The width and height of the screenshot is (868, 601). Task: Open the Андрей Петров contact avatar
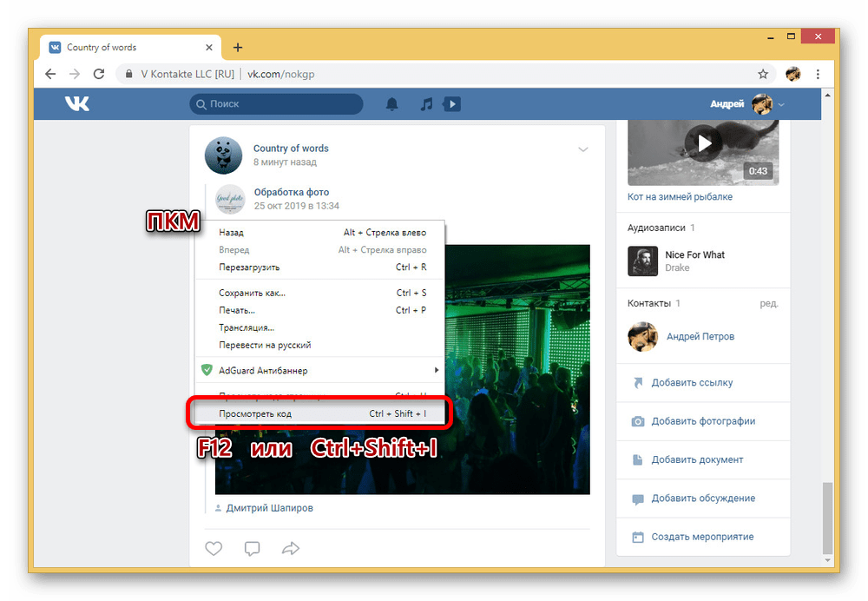point(642,337)
